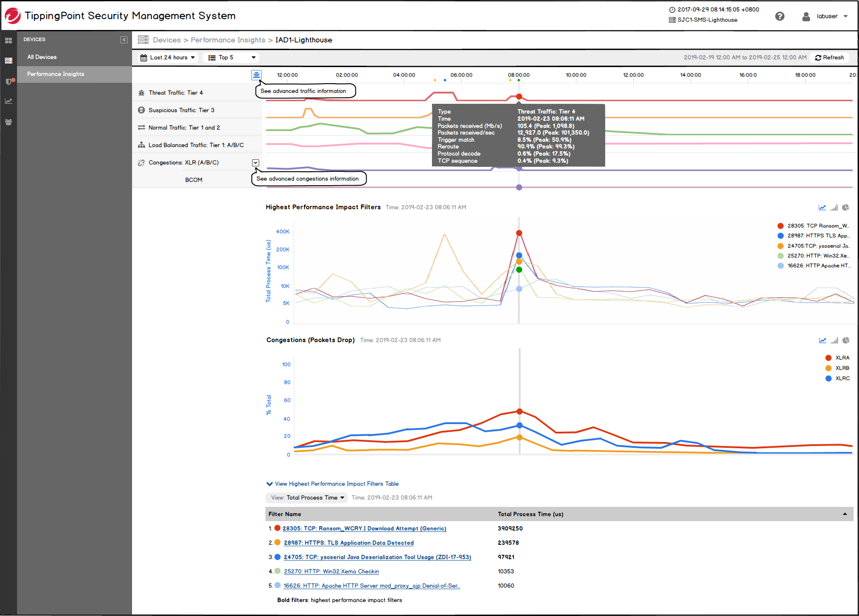Click the 08:00:00 timeline marker dot on Threat line
The width and height of the screenshot is (859, 616).
click(519, 97)
